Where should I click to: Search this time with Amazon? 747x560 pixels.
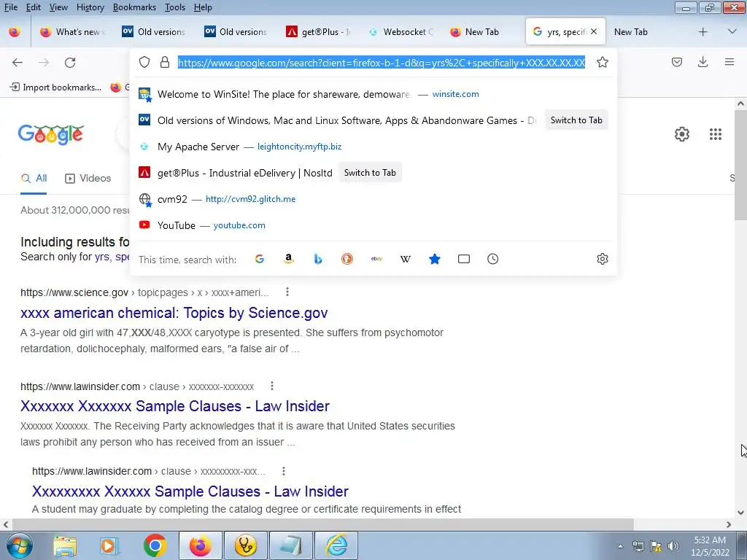(x=289, y=259)
